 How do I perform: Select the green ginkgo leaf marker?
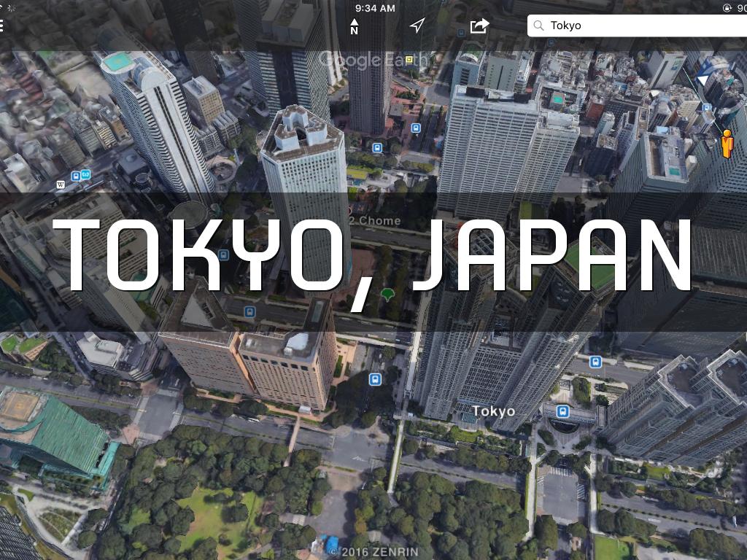387,294
